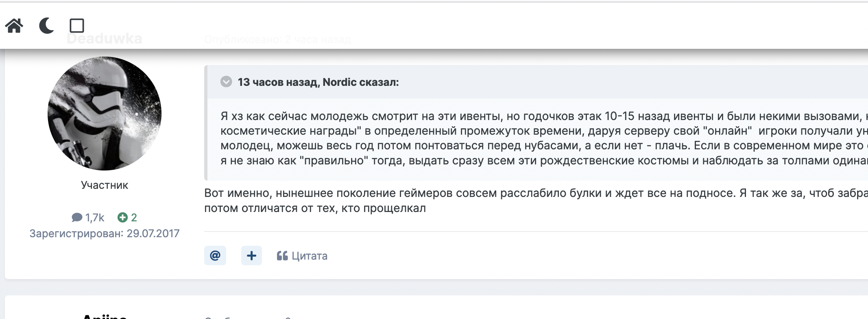
Task: Click the Цитата quote button
Action: tap(302, 256)
